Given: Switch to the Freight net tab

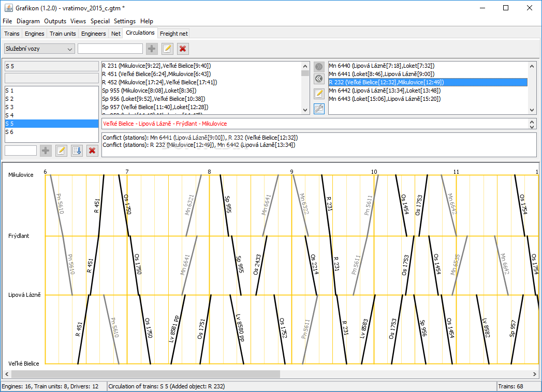Looking at the screenshot, I should click(x=174, y=34).
